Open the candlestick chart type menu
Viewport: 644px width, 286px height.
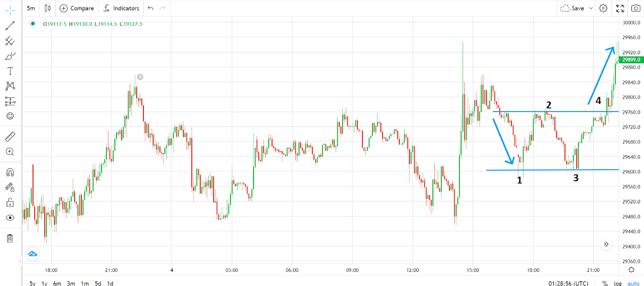48,8
